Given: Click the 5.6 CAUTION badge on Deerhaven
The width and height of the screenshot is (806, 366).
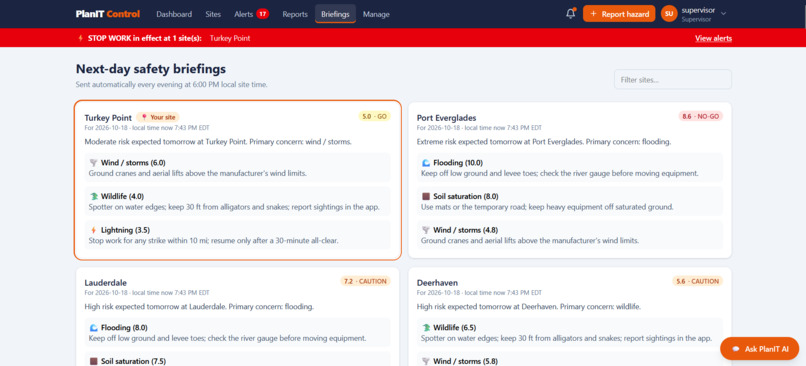Looking at the screenshot, I should [698, 281].
